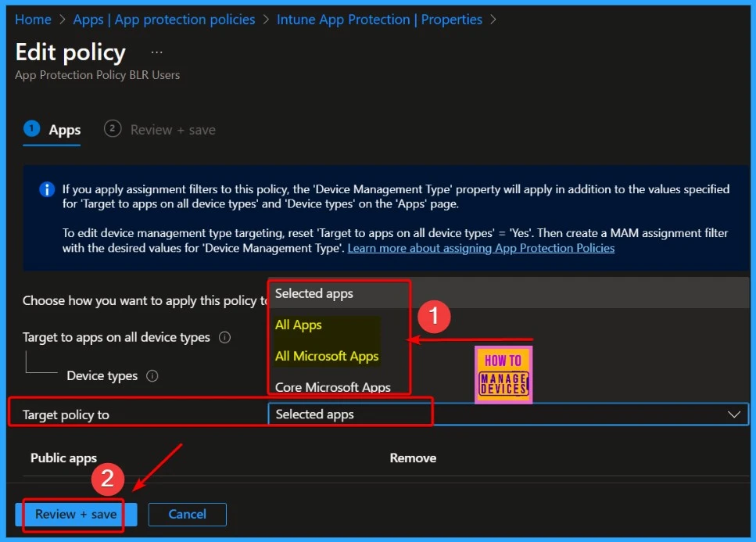Click the chevron arrow of Target policy dropdown
756x542 pixels.
coord(734,415)
